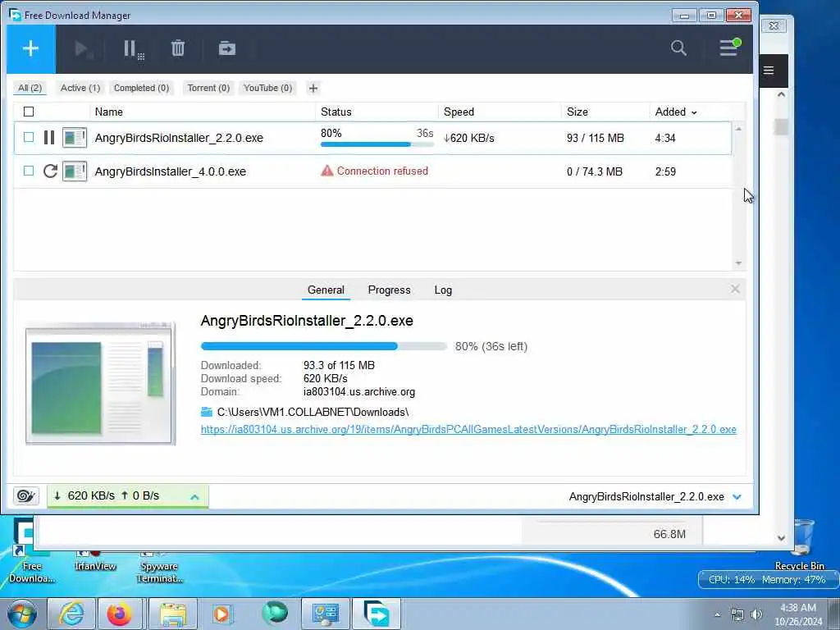Screen dimensions: 840x630
Task: Show the Completed (0) filter
Action: click(x=141, y=88)
